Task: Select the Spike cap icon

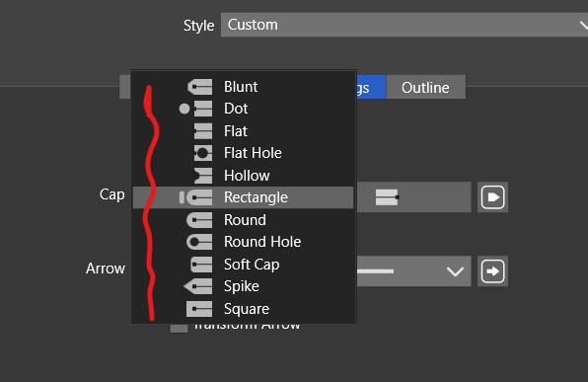Action: click(198, 286)
